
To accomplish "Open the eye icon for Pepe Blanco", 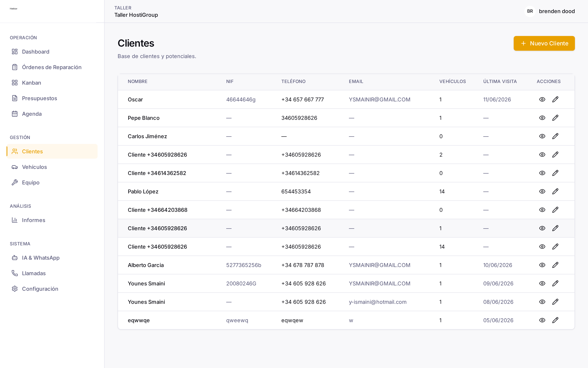I will [x=542, y=118].
